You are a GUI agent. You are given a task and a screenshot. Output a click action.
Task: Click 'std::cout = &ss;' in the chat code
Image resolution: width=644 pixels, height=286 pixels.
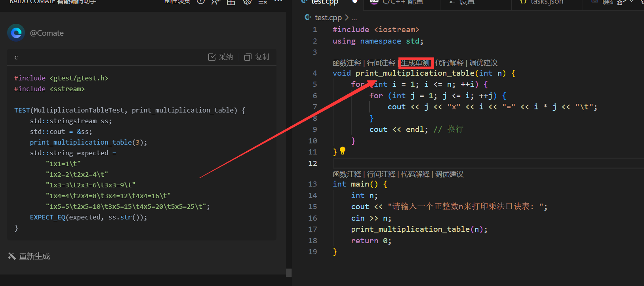tap(61, 132)
